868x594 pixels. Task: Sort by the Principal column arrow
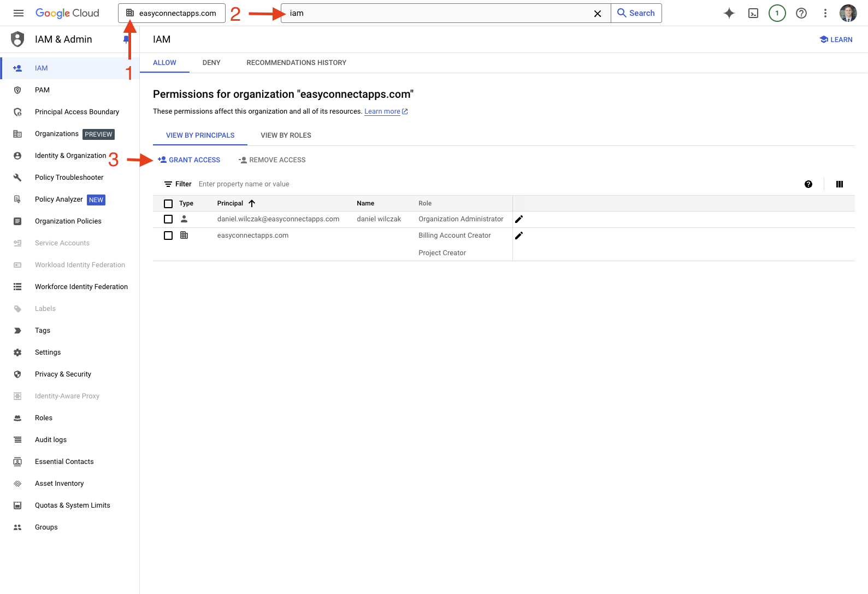(x=252, y=203)
